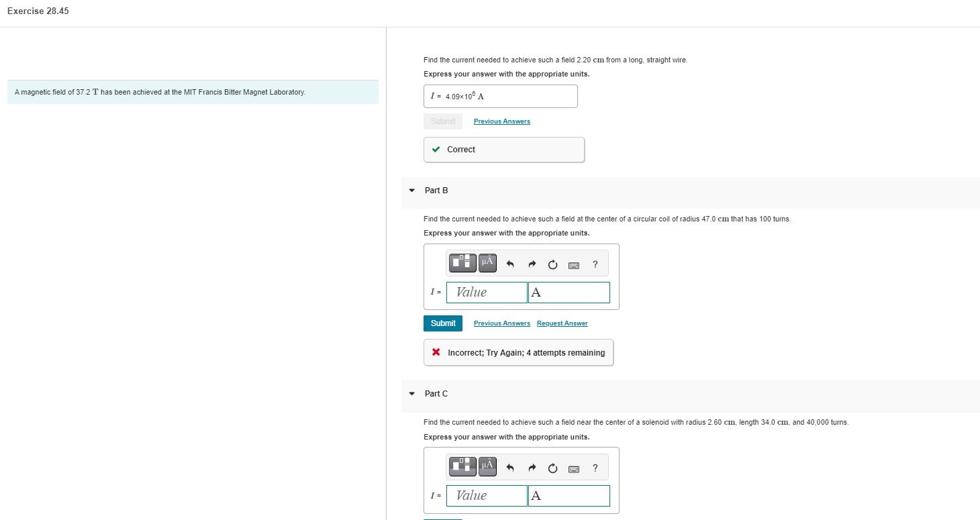
Task: Reset the Part B answer field
Action: coord(552,264)
